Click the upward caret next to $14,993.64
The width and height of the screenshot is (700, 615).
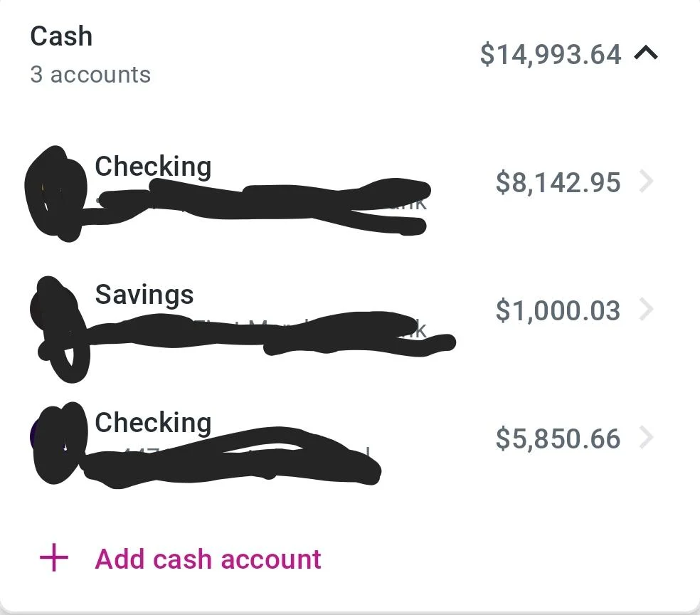(x=647, y=53)
